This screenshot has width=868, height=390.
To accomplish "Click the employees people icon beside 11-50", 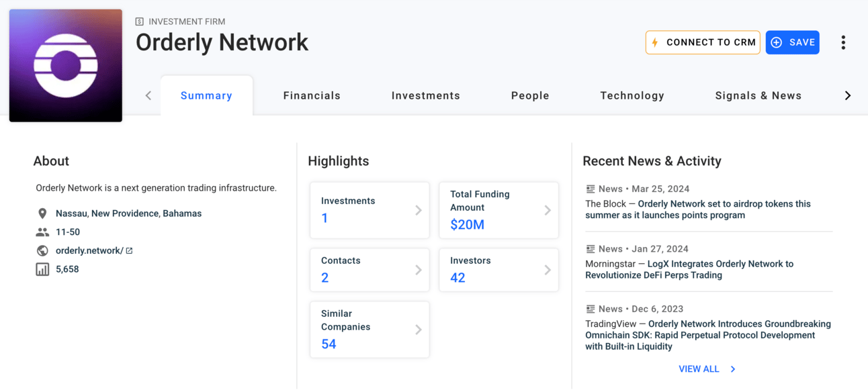I will coord(42,232).
